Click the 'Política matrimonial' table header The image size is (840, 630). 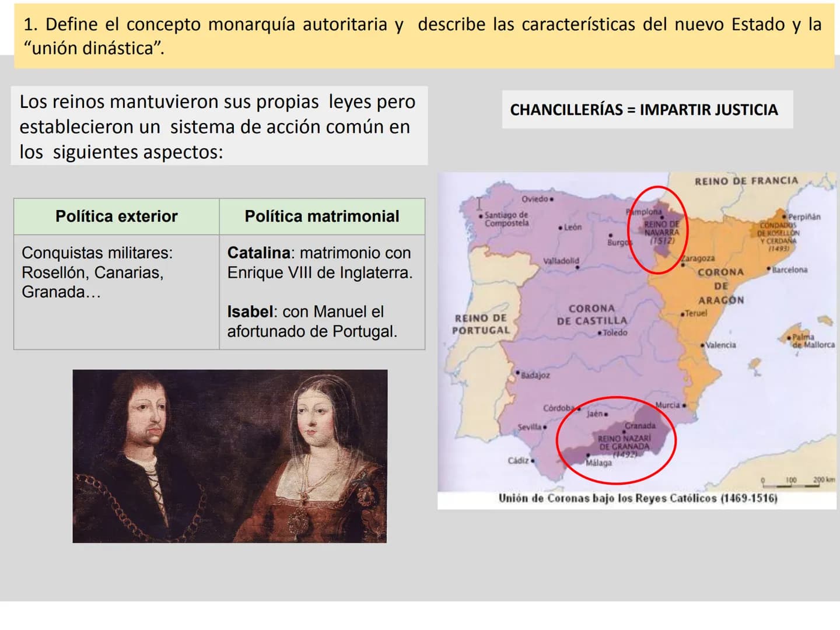coord(322,216)
